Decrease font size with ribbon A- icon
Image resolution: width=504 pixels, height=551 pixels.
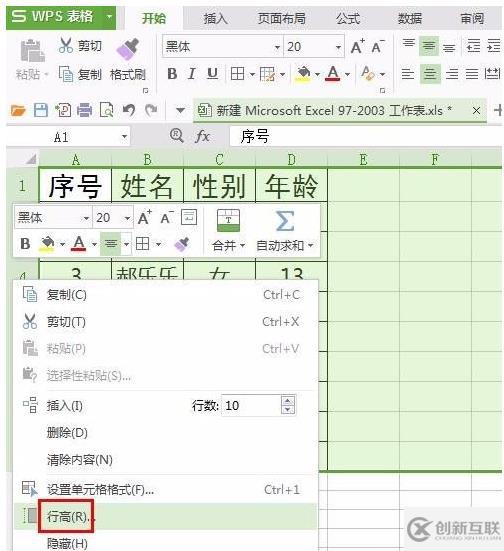[378, 46]
